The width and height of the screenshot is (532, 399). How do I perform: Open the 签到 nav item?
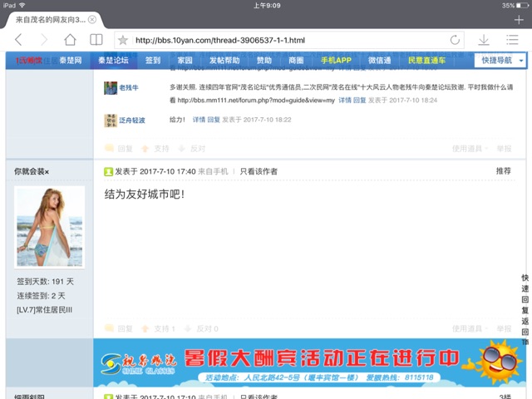pos(153,61)
